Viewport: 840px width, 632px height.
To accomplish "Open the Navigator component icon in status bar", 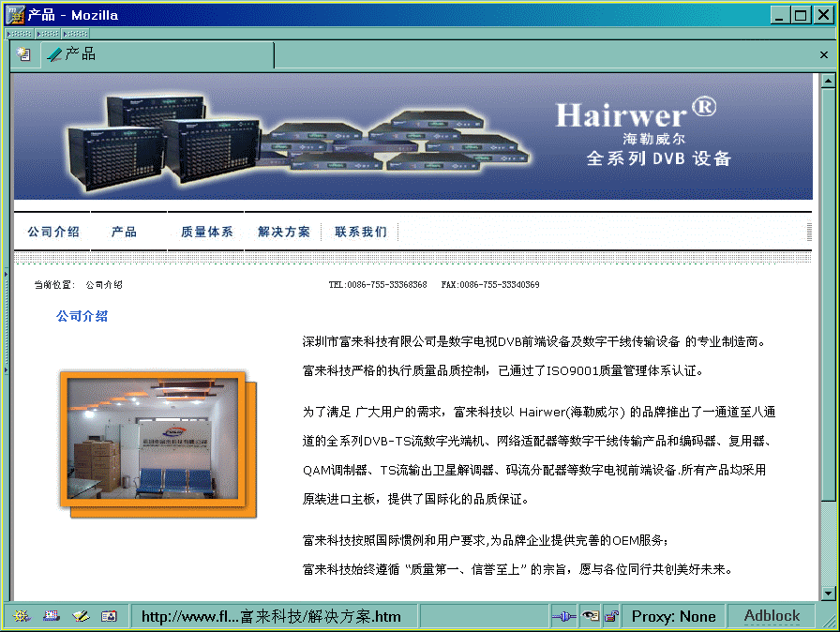I will point(21,616).
